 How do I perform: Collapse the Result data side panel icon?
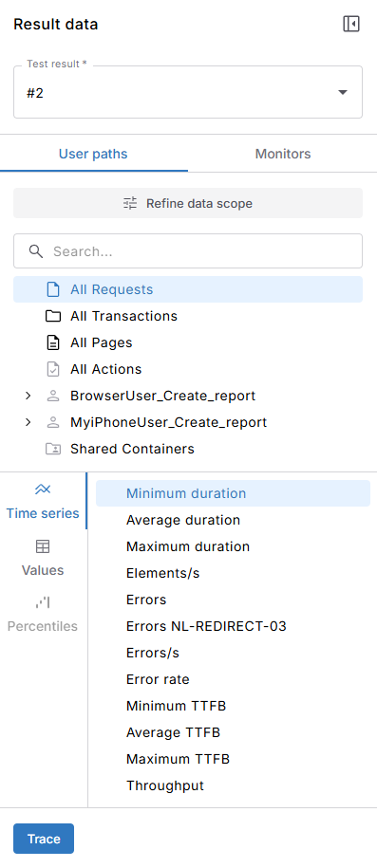351,24
